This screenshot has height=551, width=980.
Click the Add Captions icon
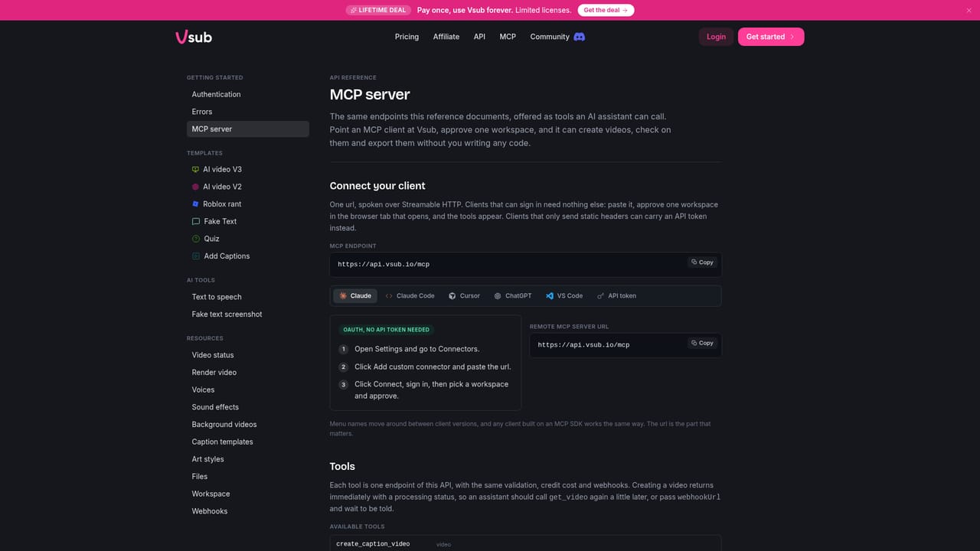[195, 256]
